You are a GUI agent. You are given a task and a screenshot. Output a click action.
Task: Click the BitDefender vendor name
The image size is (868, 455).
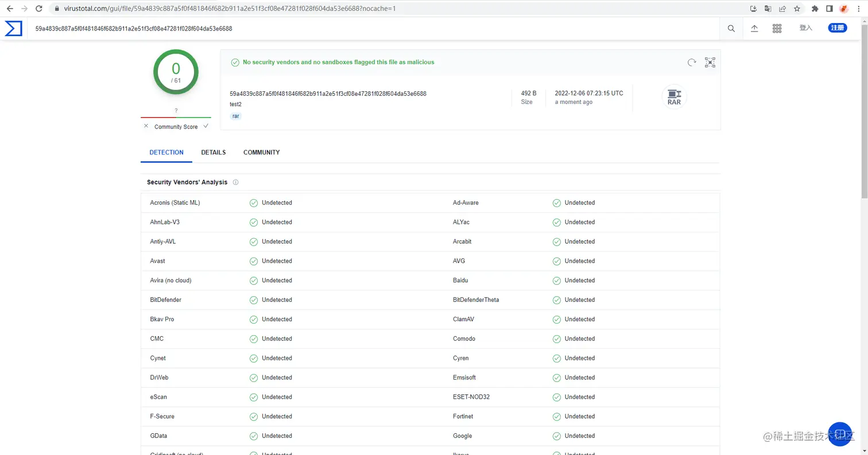click(x=165, y=300)
